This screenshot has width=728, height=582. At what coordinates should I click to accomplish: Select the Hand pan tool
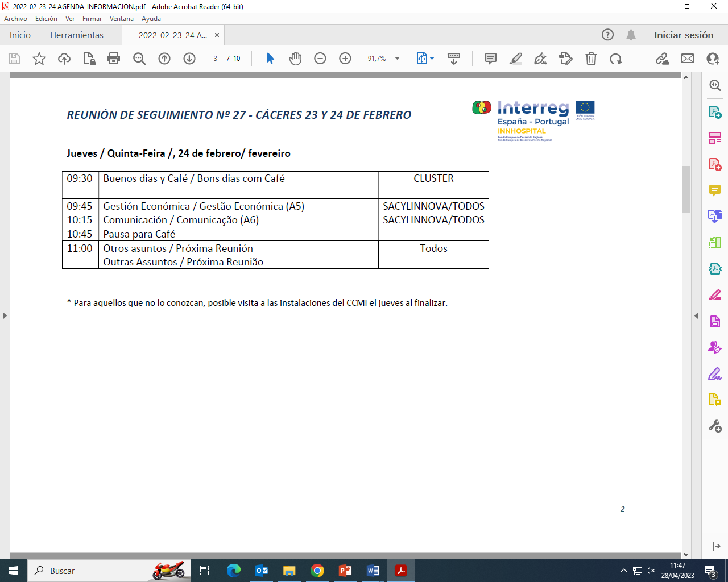pos(295,59)
